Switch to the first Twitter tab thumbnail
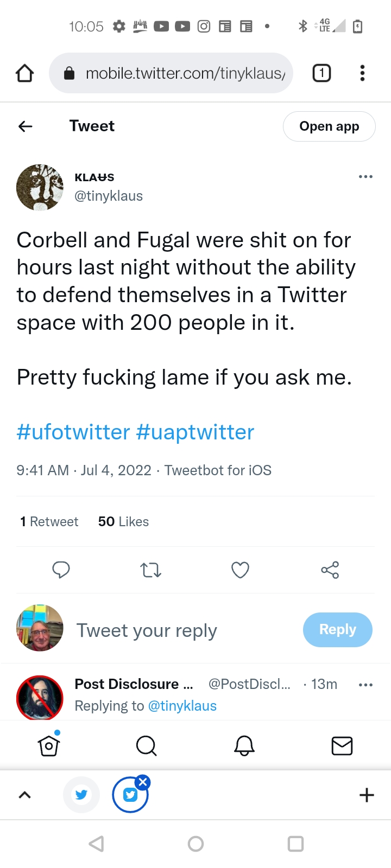This screenshot has width=391, height=868. [x=81, y=795]
